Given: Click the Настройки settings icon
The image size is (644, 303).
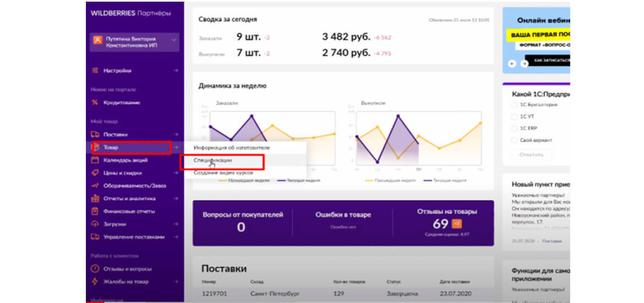Looking at the screenshot, I should (95, 71).
